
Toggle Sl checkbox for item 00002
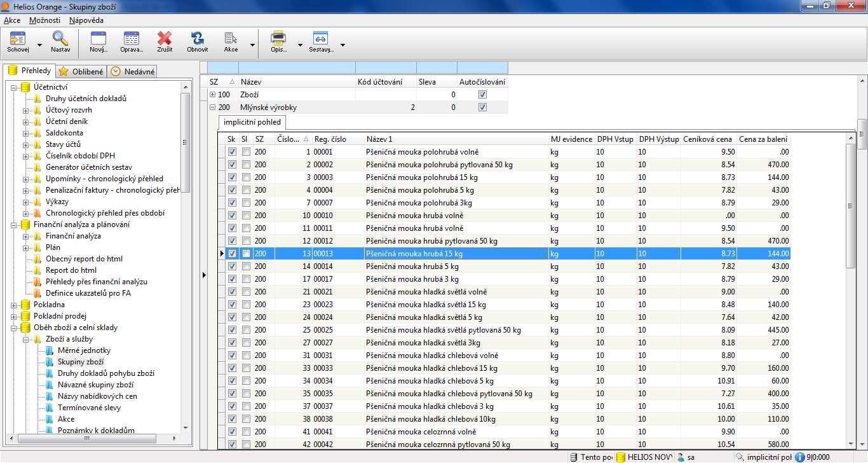[x=246, y=165]
